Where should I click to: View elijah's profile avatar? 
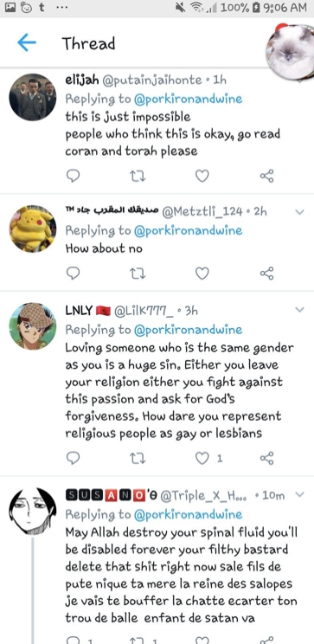[32, 97]
